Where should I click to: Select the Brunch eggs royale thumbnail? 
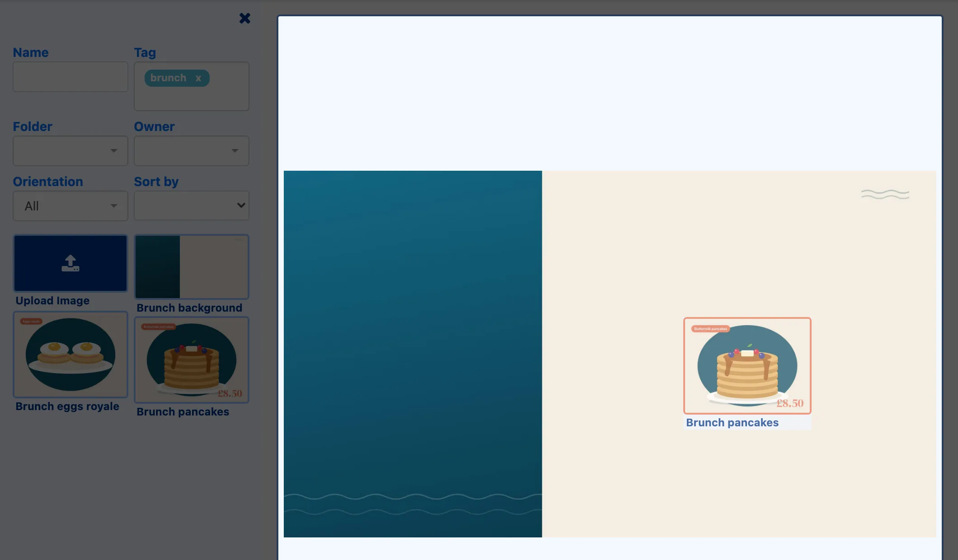coord(70,355)
